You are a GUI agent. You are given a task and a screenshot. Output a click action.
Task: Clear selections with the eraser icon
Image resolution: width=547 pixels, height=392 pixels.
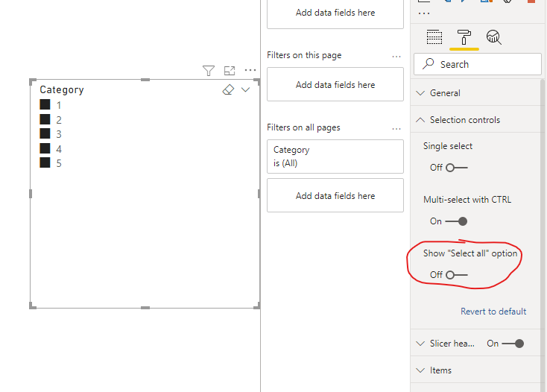228,89
